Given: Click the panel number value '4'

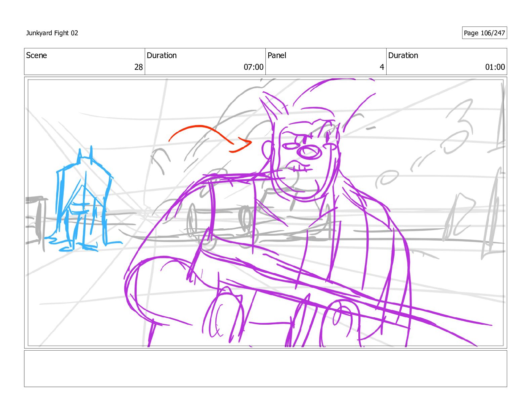Looking at the screenshot, I should coord(382,67).
